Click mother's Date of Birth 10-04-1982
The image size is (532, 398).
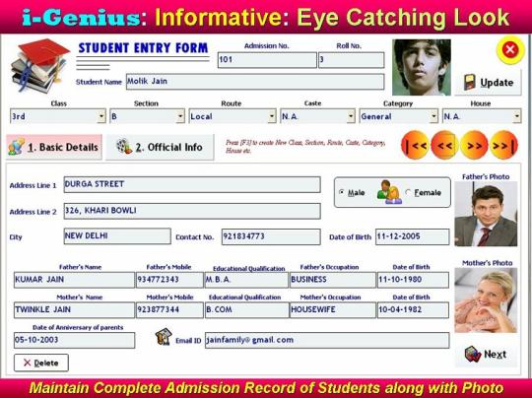tap(413, 309)
